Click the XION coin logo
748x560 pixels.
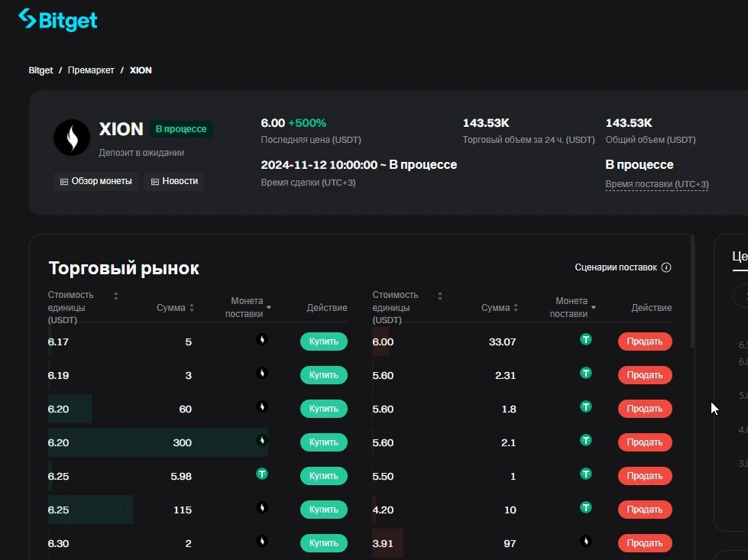(72, 138)
